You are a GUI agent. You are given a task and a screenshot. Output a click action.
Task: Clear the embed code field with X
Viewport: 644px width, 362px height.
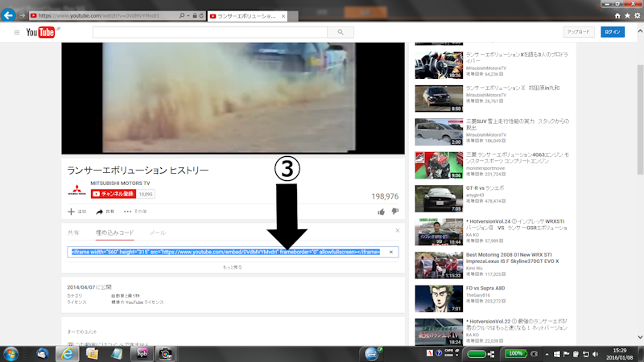coord(391,252)
